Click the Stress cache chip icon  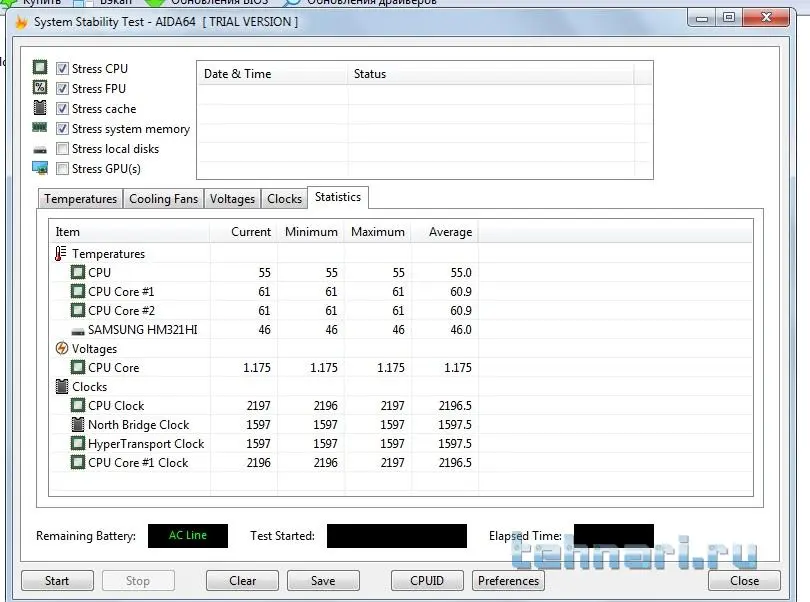40,107
